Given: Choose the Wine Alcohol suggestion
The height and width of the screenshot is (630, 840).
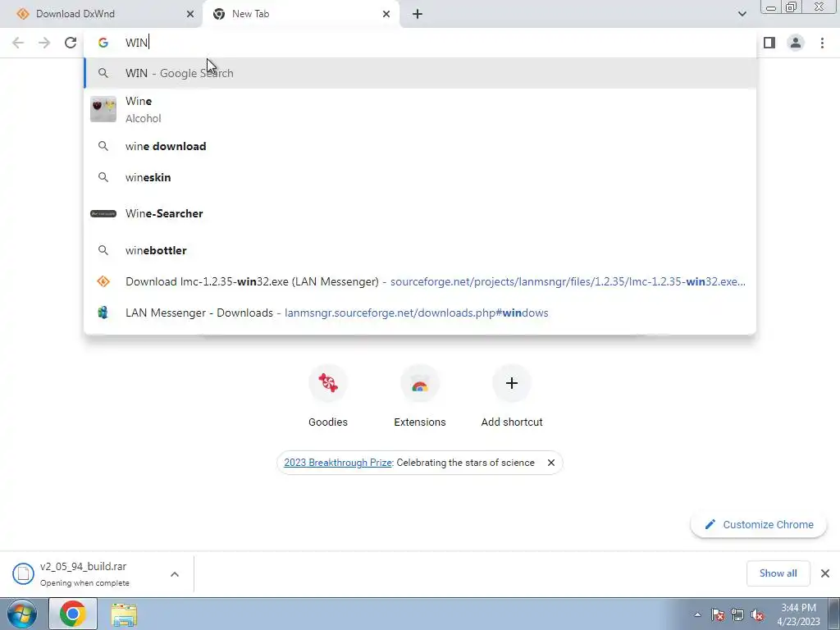Looking at the screenshot, I should point(420,109).
